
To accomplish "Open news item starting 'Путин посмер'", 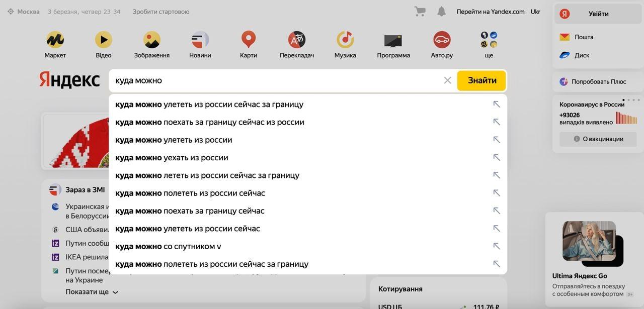I will pyautogui.click(x=87, y=275).
